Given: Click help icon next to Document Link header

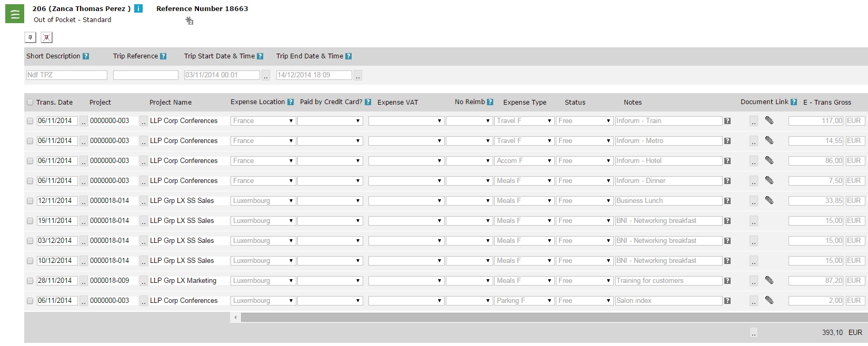Looking at the screenshot, I should pyautogui.click(x=794, y=102).
